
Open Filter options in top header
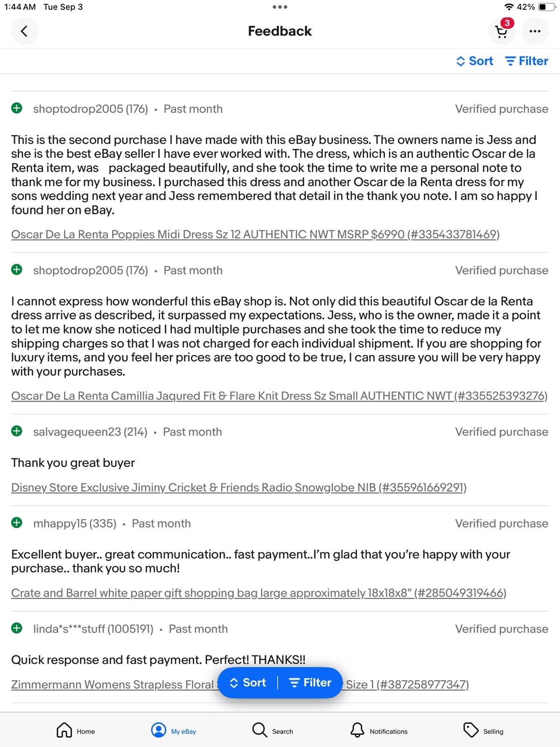(x=526, y=61)
